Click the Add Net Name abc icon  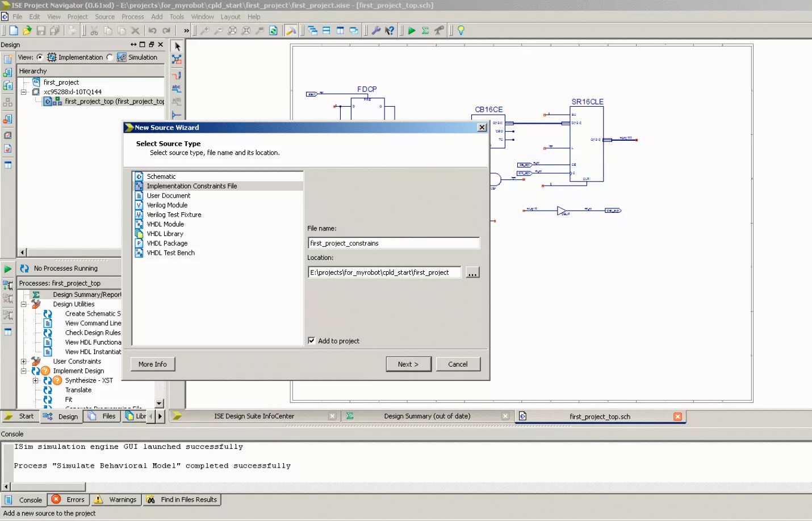(177, 89)
